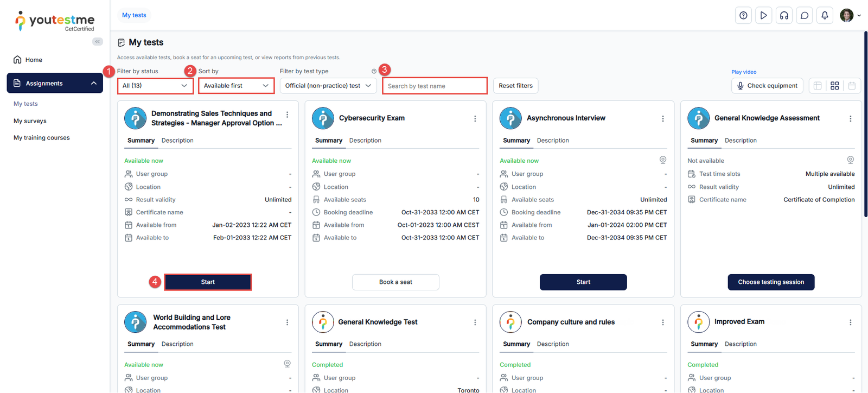Expand the Sort by Available first dropdown
This screenshot has height=393, width=868.
pyautogui.click(x=236, y=86)
